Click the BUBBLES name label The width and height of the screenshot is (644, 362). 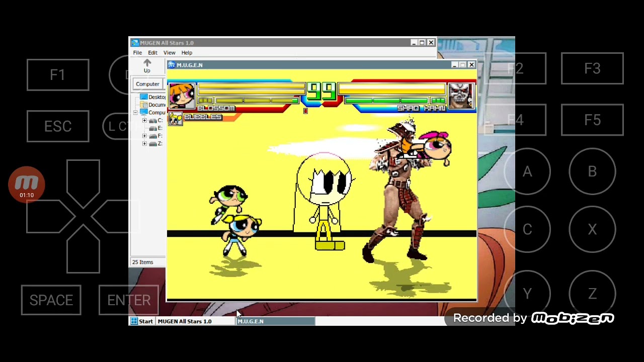click(x=203, y=117)
